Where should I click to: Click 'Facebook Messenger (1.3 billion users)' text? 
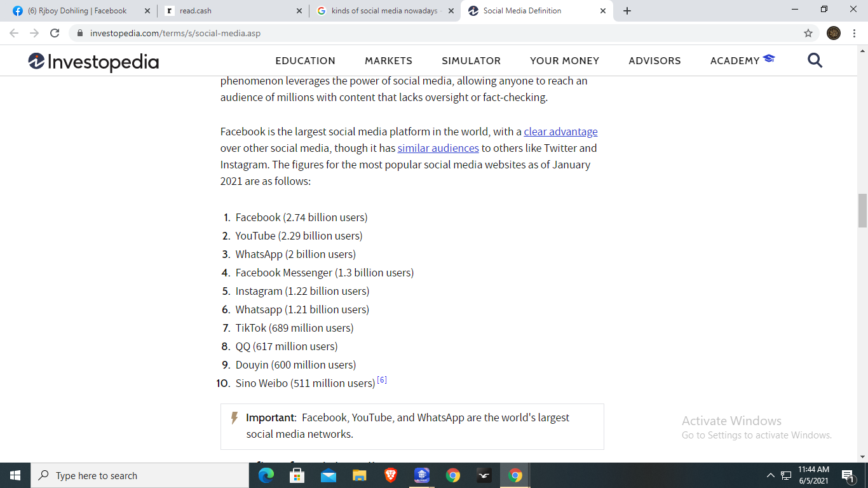coord(324,273)
